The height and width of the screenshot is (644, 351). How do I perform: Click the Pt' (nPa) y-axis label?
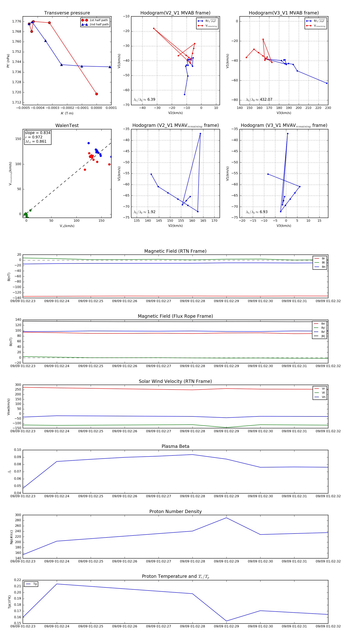8,61
